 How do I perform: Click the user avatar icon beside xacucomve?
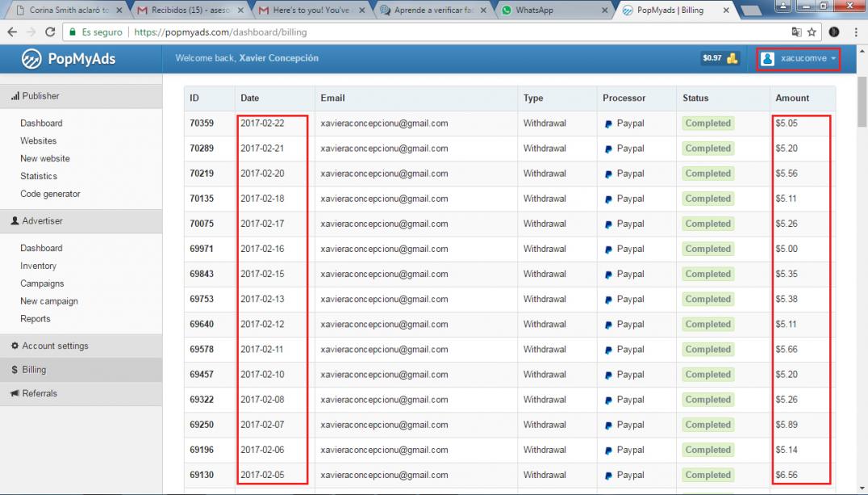[x=768, y=58]
